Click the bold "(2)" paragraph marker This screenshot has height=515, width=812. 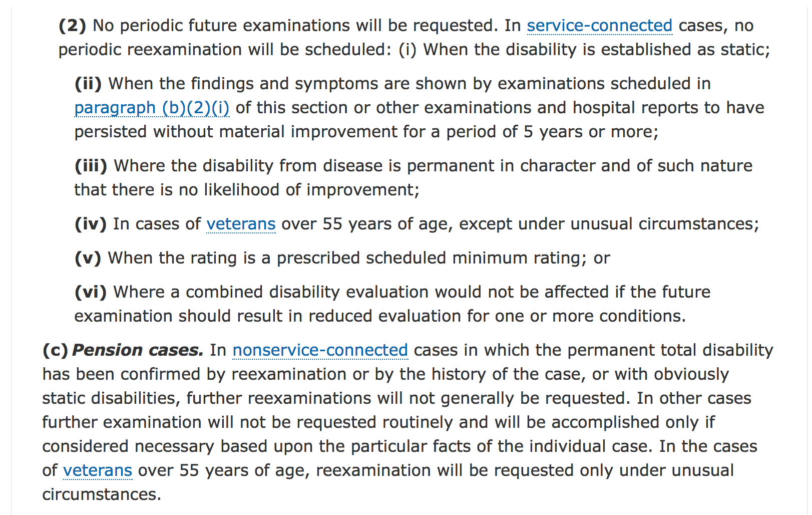pyautogui.click(x=73, y=26)
